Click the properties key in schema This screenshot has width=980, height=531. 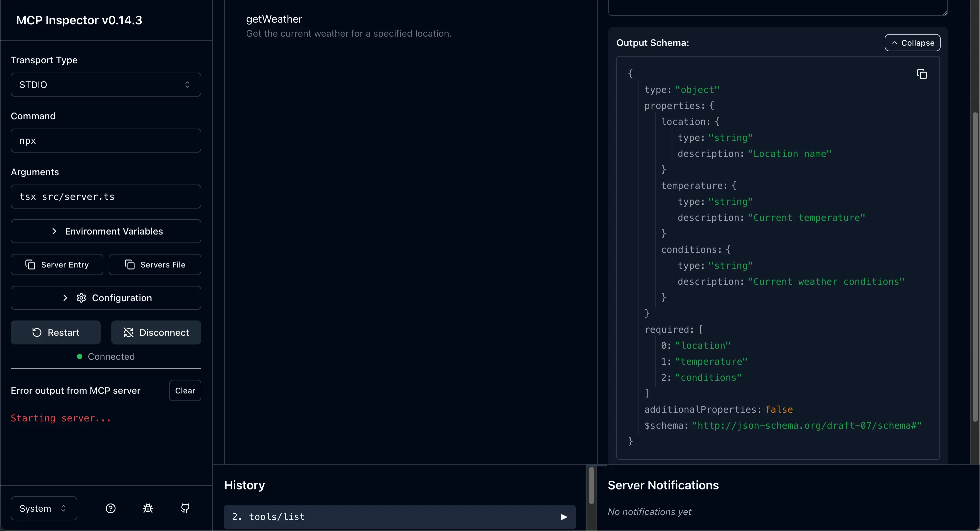point(674,106)
